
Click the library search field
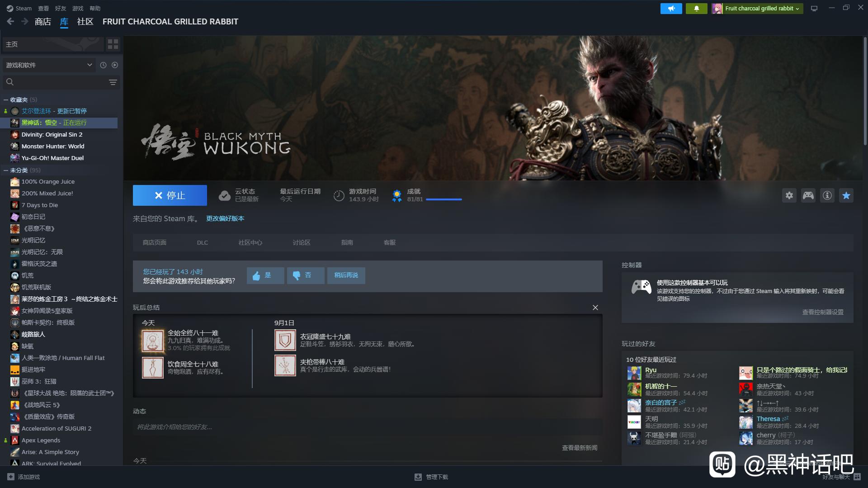(x=54, y=82)
